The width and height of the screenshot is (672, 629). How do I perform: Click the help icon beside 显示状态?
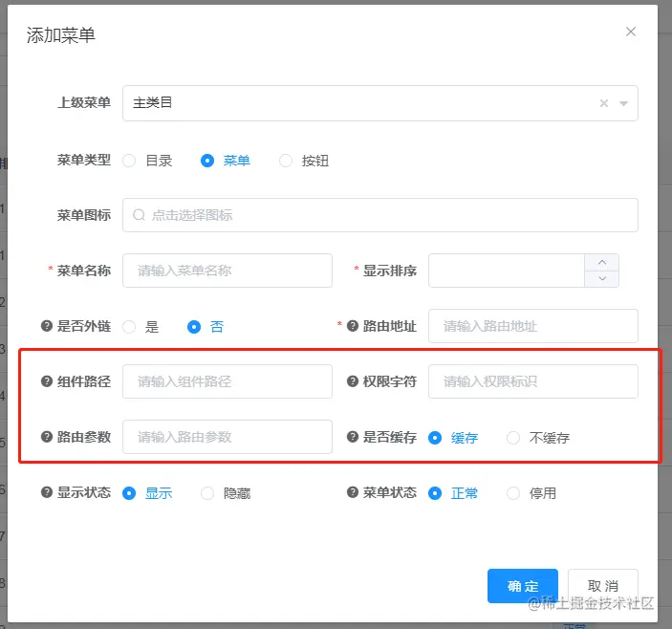[47, 492]
